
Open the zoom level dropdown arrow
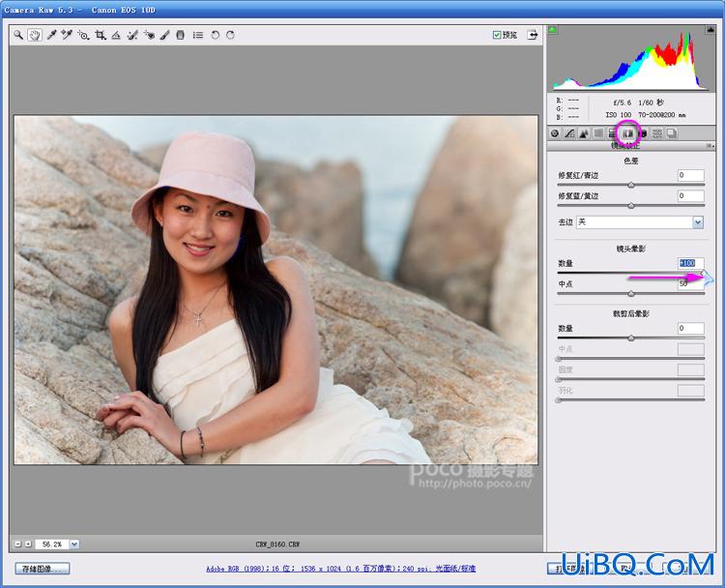74,544
